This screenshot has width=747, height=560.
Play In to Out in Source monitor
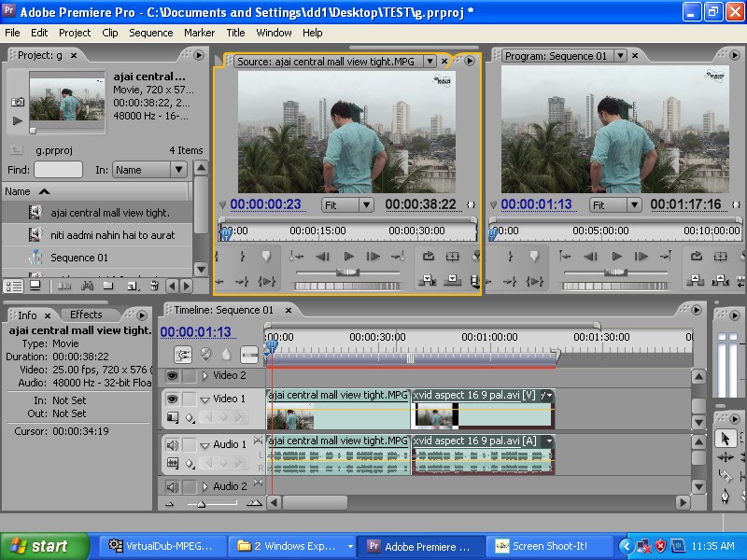click(x=267, y=282)
